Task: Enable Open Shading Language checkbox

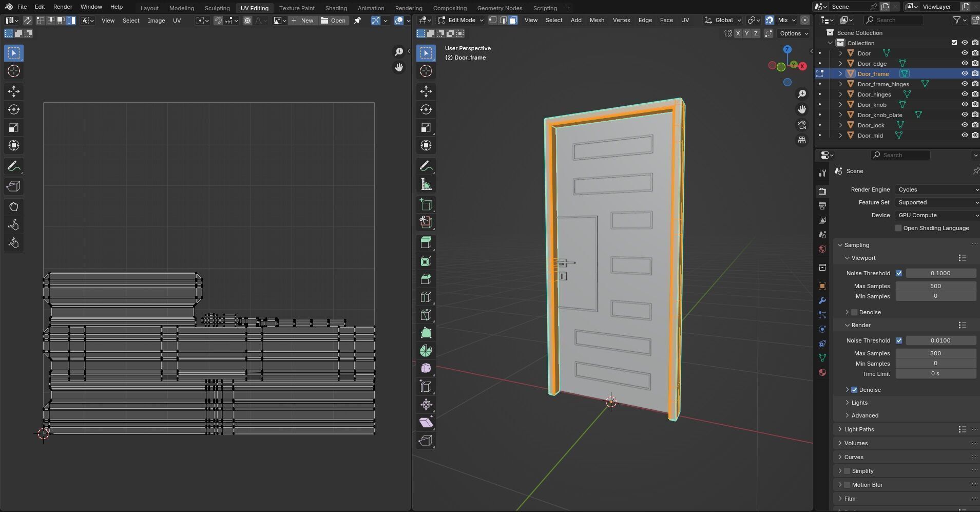Action: click(898, 228)
